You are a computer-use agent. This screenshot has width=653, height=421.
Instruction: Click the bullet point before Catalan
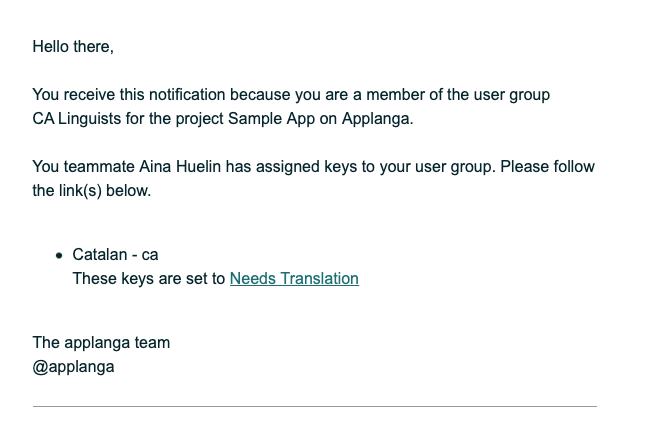[60, 255]
